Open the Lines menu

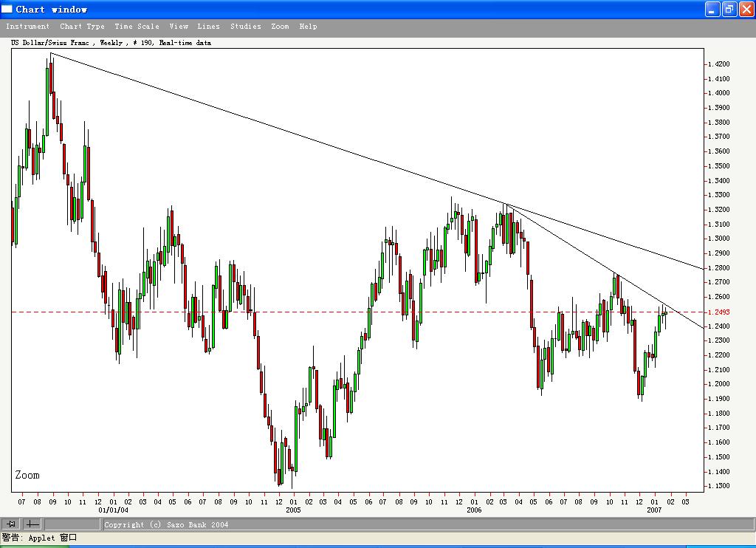(x=209, y=26)
